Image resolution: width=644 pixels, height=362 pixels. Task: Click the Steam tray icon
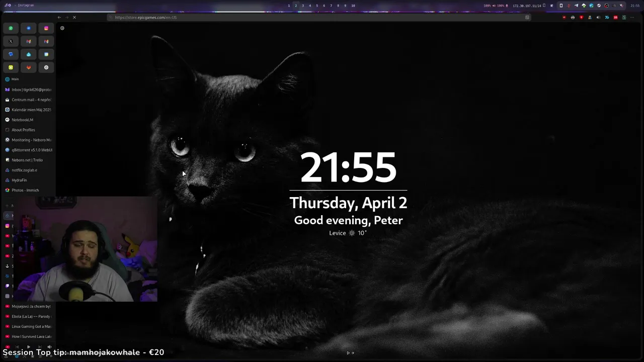click(x=599, y=6)
